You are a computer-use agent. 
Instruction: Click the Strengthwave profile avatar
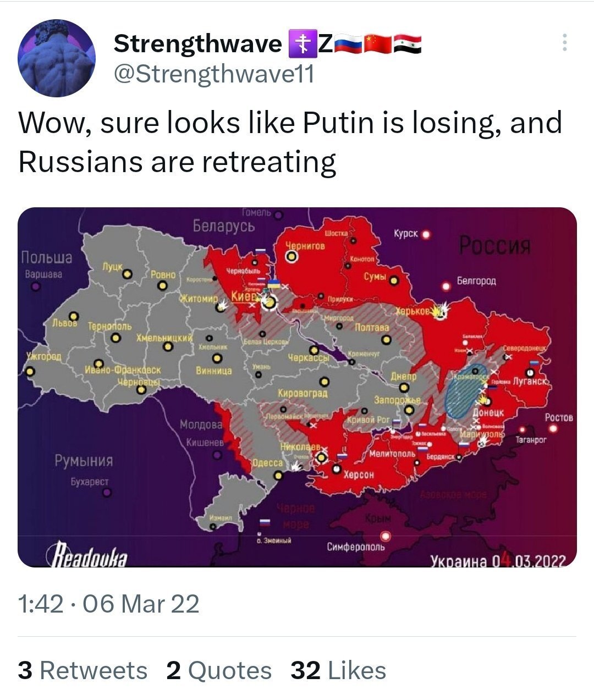pos(57,58)
